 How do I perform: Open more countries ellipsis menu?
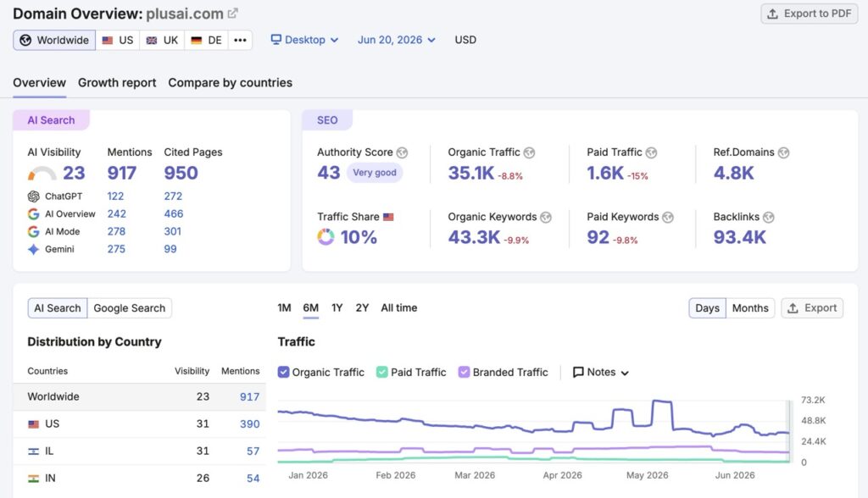pos(240,40)
